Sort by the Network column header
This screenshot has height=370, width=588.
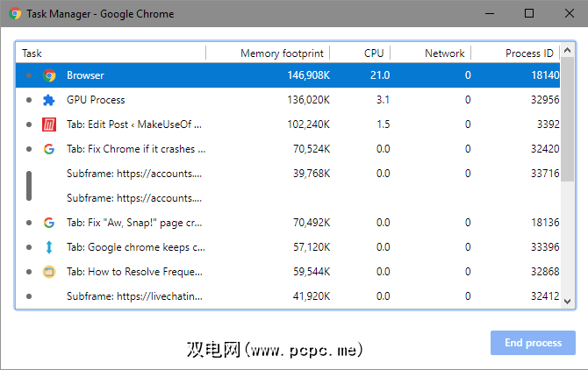tap(431, 53)
